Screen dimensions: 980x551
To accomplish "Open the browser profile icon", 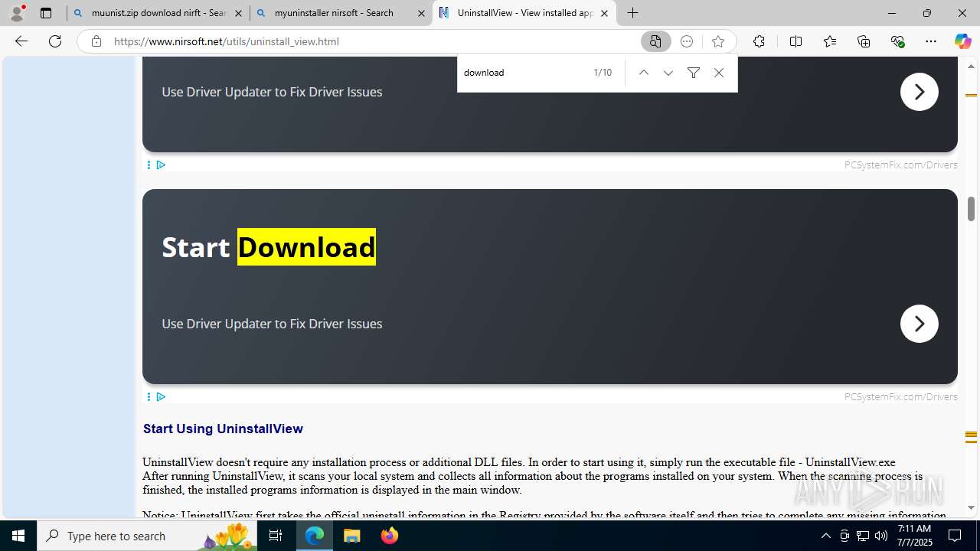I will 17,13.
